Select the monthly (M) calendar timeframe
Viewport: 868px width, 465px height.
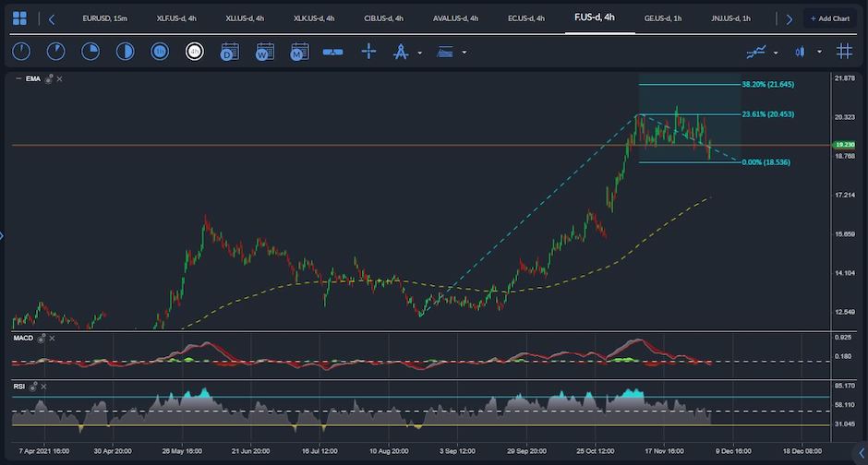click(x=298, y=52)
